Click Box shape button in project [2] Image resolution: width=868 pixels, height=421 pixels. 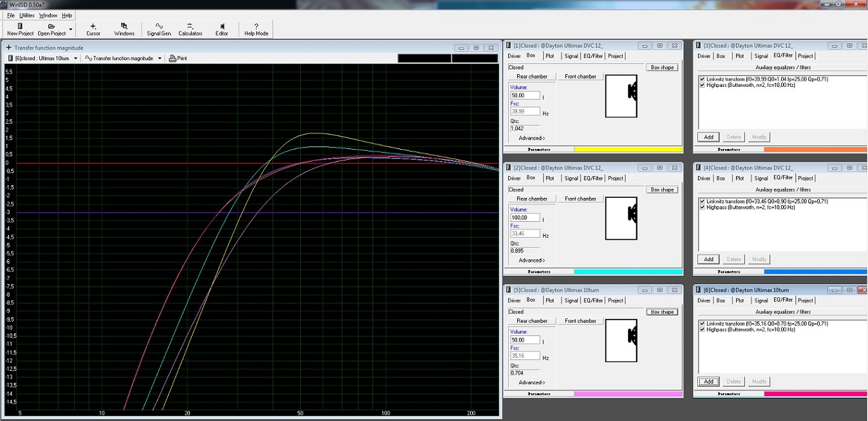coord(662,190)
